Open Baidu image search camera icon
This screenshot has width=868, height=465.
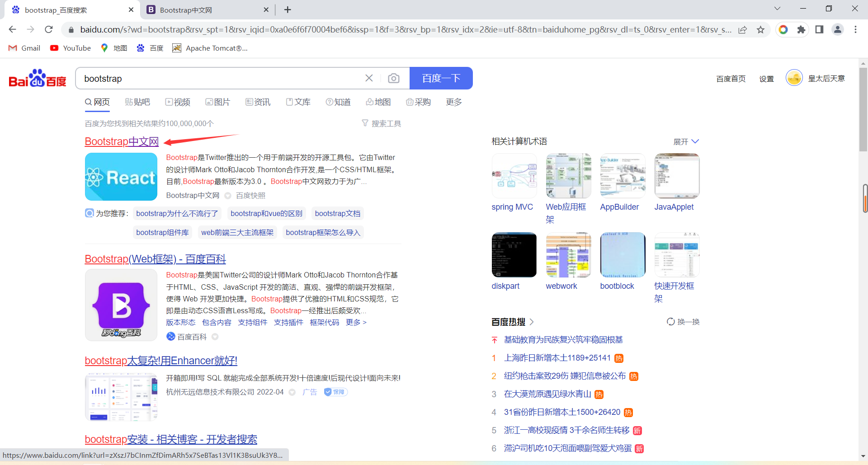pos(394,78)
